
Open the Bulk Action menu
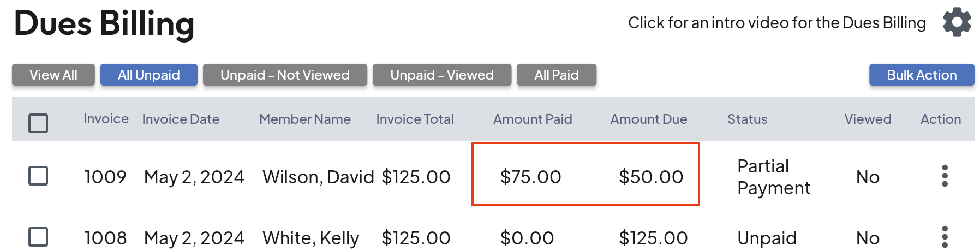[x=921, y=75]
